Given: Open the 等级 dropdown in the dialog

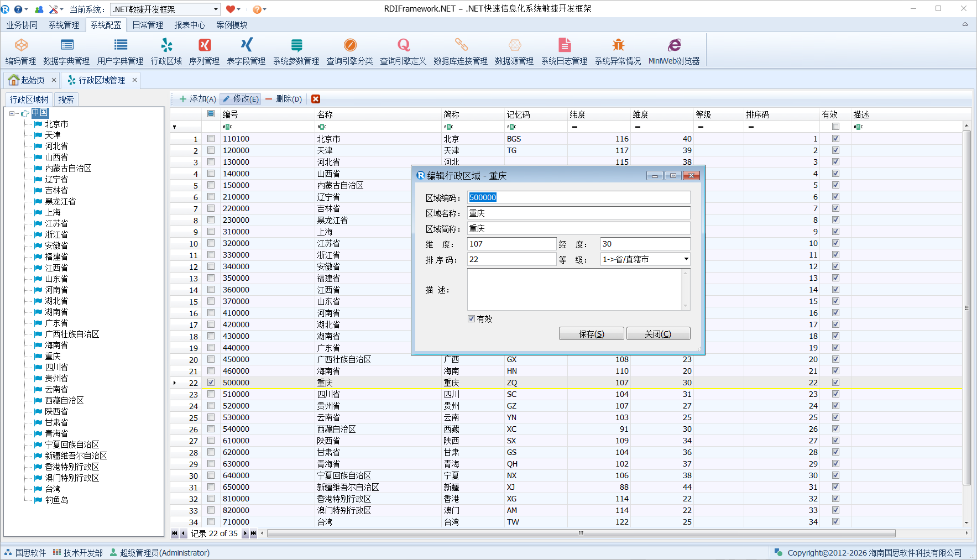Looking at the screenshot, I should coord(686,259).
